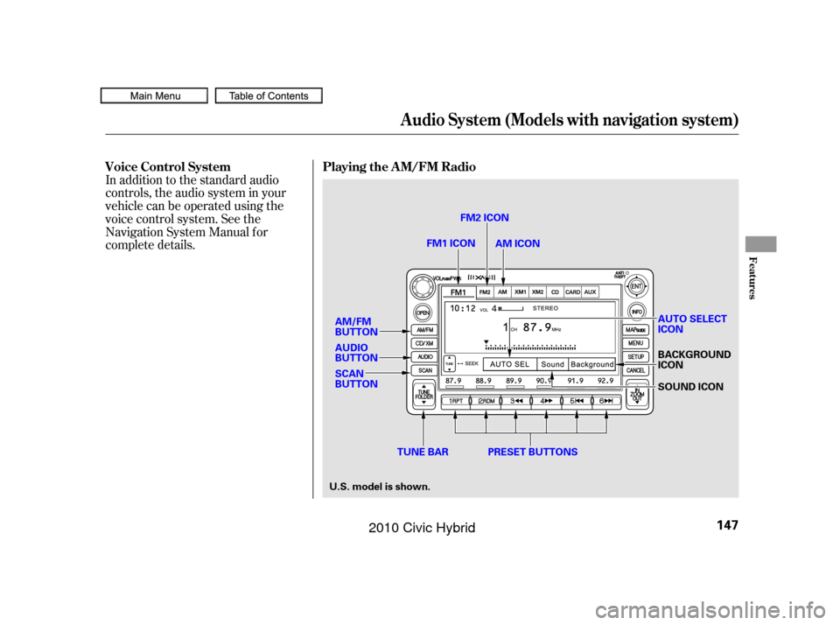Turn the VOL/PWR knob
Screen dimensions: 840x625
click(x=423, y=287)
